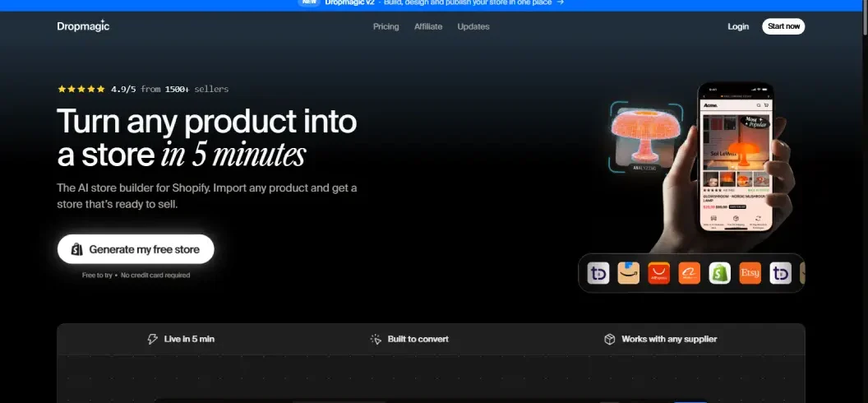Click the Start now button

[783, 26]
